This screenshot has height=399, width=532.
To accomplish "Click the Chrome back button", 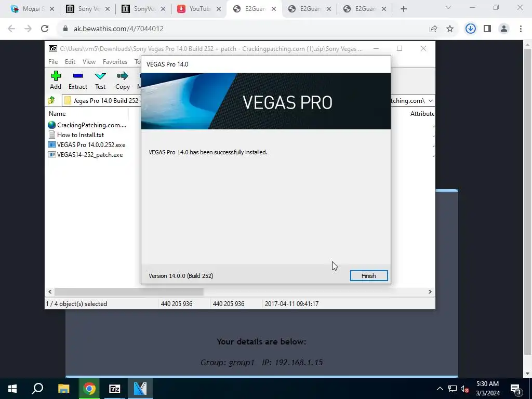I will click(11, 29).
